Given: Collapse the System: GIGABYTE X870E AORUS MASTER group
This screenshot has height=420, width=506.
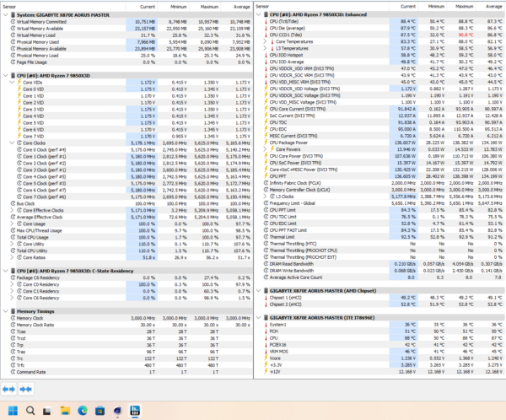Looking at the screenshot, I should click(6, 15).
